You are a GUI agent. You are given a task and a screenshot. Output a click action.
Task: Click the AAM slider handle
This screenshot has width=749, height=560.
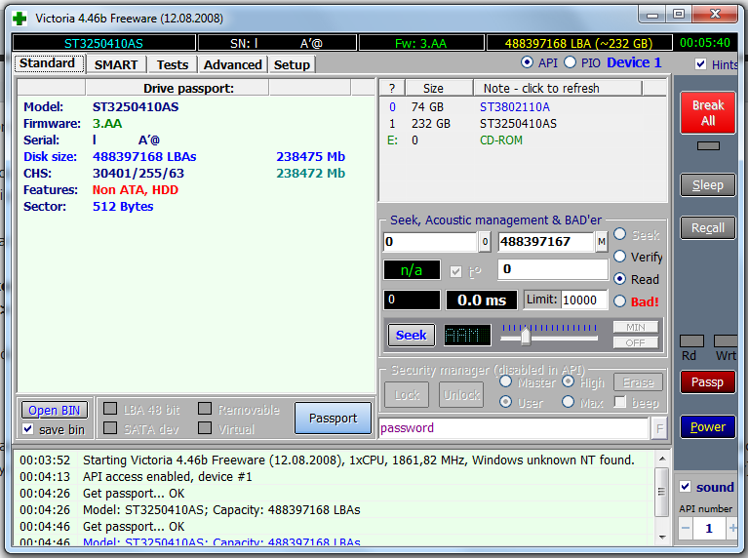(526, 336)
